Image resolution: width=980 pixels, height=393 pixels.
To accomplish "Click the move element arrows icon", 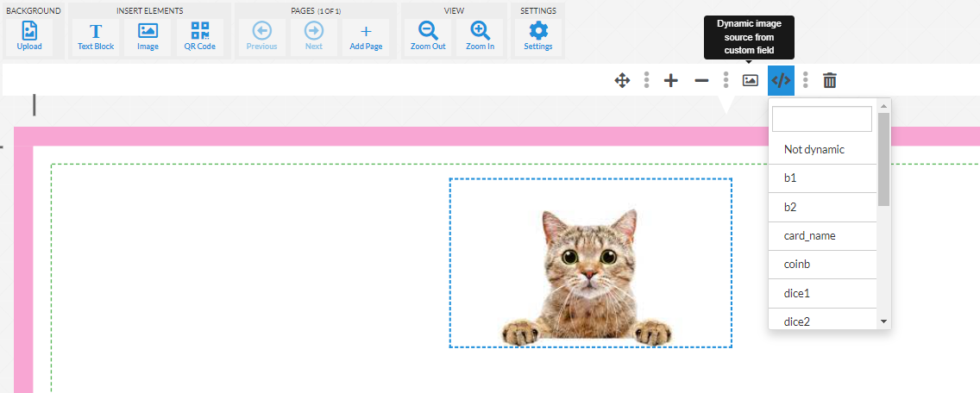I will 622,80.
